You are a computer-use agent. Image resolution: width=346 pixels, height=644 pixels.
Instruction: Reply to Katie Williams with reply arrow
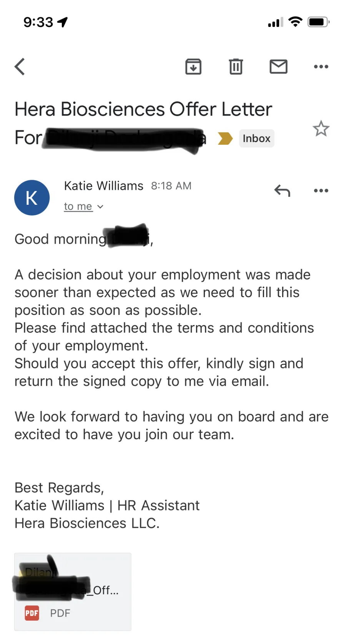click(x=282, y=191)
